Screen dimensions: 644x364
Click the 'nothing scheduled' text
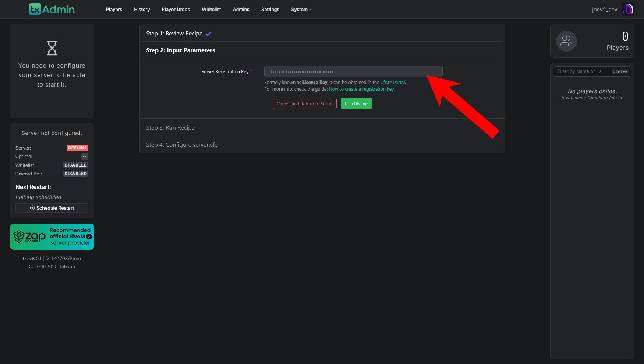38,197
